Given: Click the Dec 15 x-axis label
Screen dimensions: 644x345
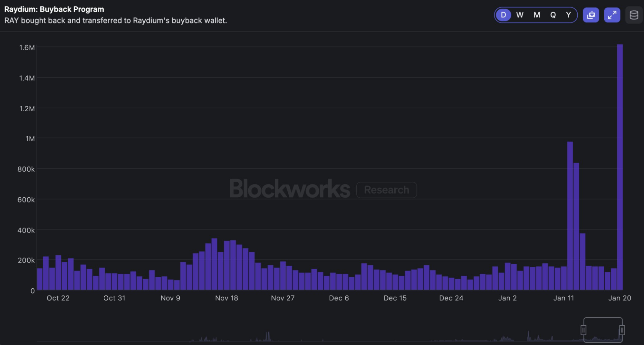Looking at the screenshot, I should [x=395, y=298].
